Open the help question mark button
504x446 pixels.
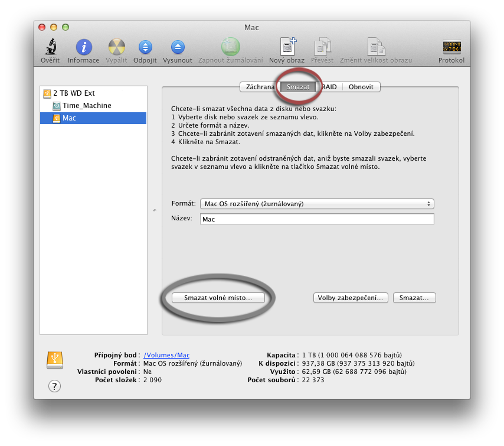(54, 386)
